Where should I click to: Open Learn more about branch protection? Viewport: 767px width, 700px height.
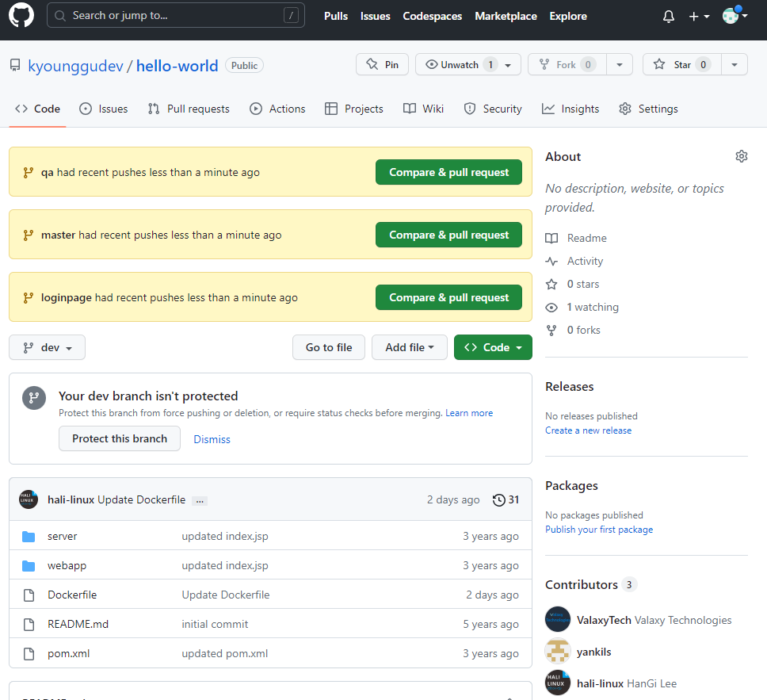click(469, 413)
